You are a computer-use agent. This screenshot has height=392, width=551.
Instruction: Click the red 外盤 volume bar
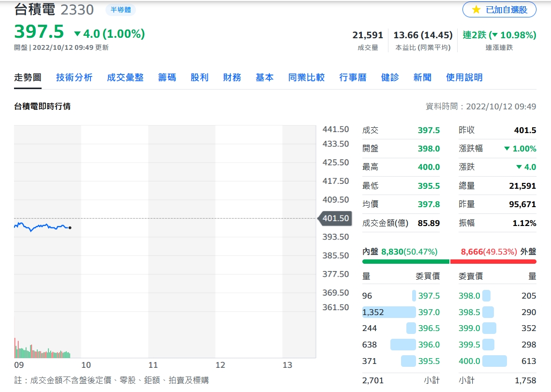tap(493, 261)
